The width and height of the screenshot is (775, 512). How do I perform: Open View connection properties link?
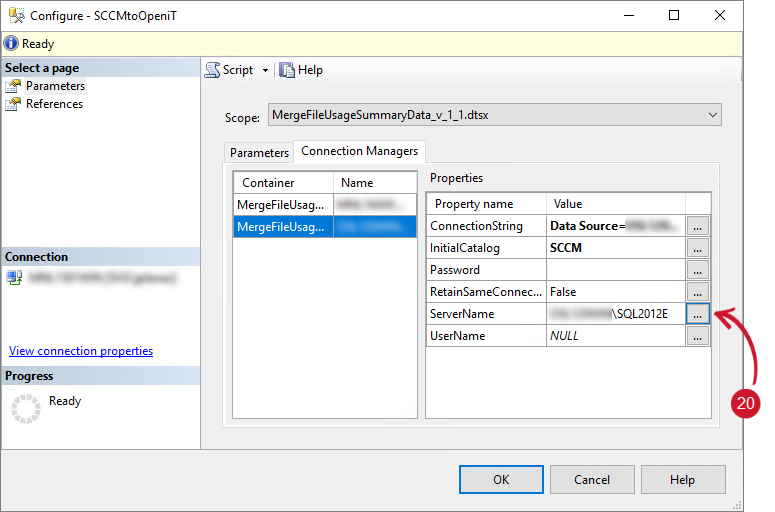point(81,351)
